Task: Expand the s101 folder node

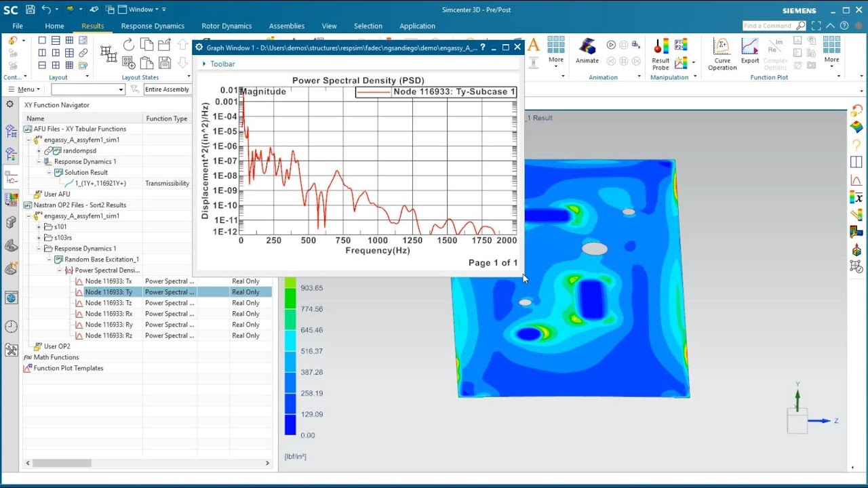Action: 39,227
